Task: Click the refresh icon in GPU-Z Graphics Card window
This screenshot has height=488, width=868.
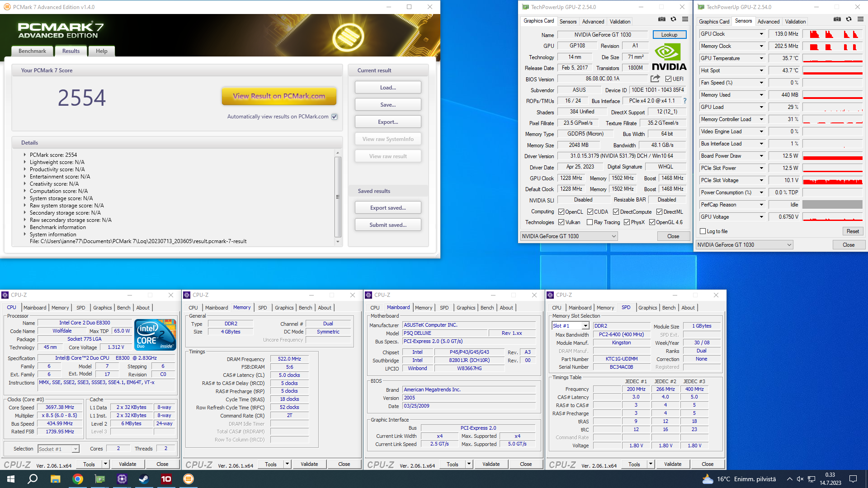Action: 673,19
